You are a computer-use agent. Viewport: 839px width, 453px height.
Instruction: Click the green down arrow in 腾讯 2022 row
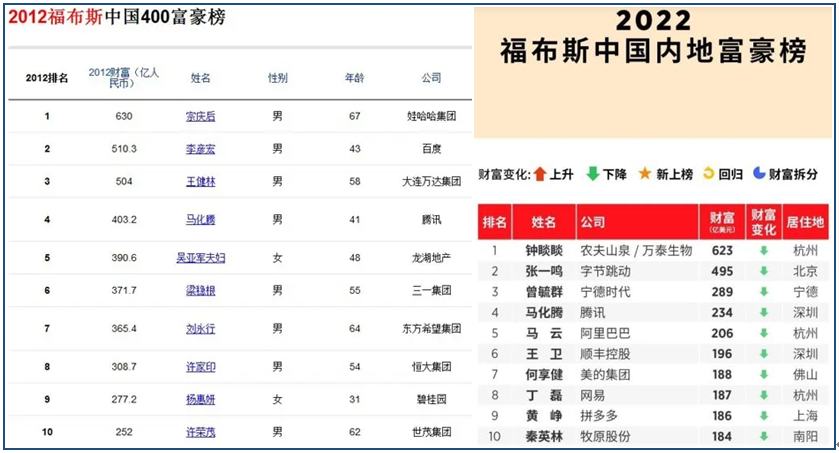(764, 312)
